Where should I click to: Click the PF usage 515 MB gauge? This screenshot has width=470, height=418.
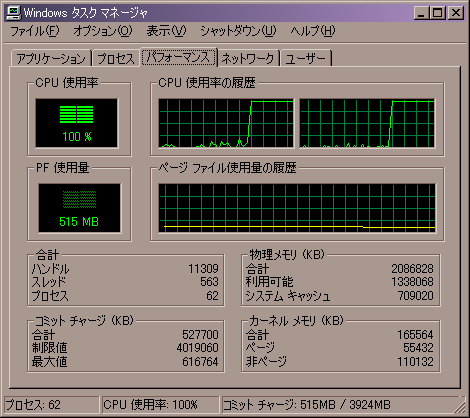(x=79, y=208)
